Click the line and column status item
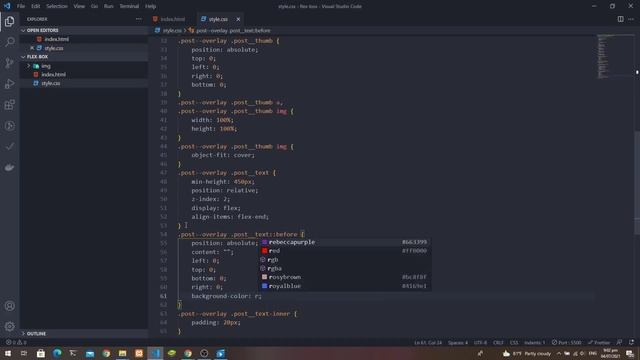Screen dimensions: 640x360 [x=428, y=342]
